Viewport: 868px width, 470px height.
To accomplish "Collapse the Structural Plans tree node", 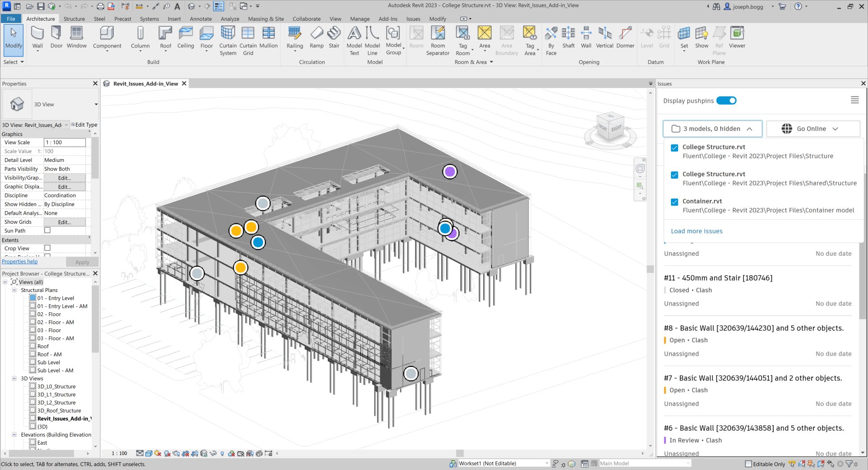I will click(15, 290).
